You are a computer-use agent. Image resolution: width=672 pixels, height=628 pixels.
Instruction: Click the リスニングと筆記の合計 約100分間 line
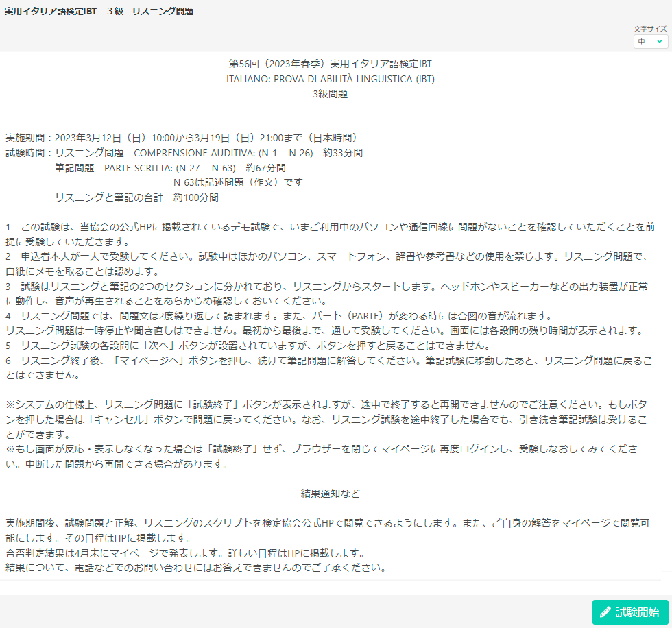point(136,197)
